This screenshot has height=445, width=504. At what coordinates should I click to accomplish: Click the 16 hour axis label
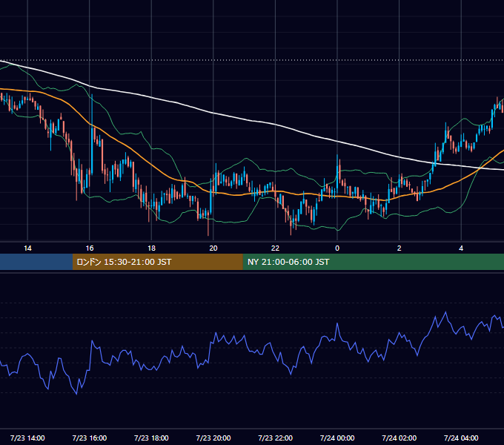(x=90, y=248)
